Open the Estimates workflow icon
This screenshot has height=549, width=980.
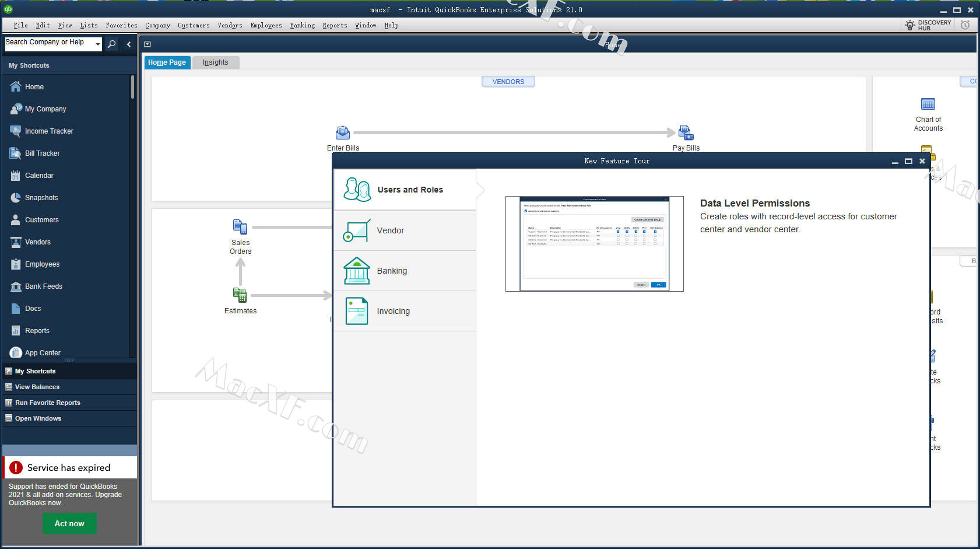coord(240,295)
